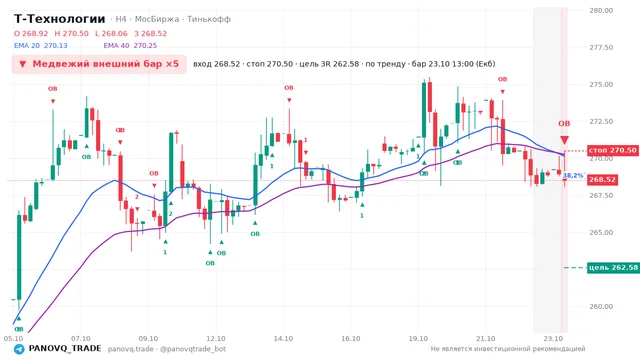
Task: Click the red "2" signal marker
Action: coord(137,197)
